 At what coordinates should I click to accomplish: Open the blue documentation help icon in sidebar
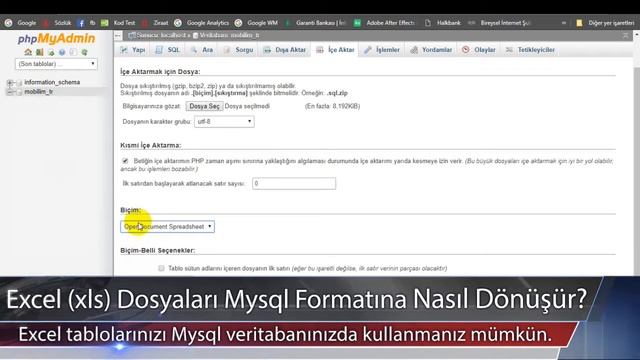[x=62, y=52]
